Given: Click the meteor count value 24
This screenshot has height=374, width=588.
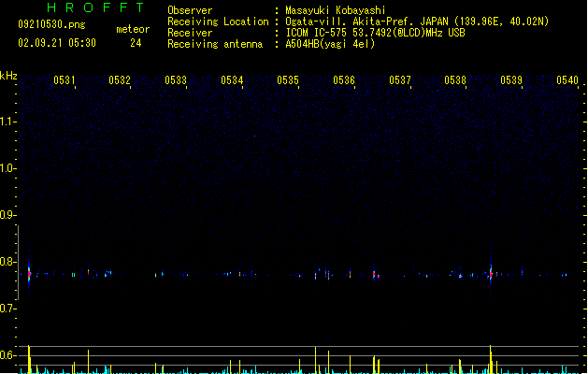Looking at the screenshot, I should 136,43.
